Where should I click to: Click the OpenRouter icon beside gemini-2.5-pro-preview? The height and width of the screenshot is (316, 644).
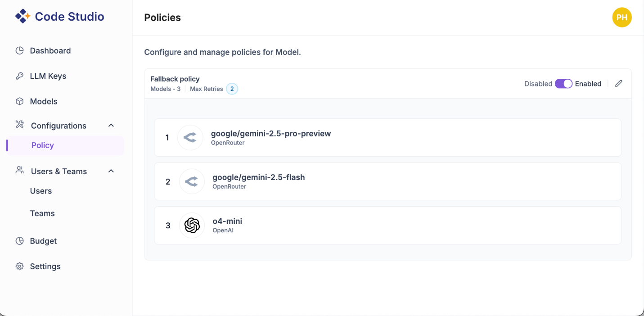click(190, 137)
